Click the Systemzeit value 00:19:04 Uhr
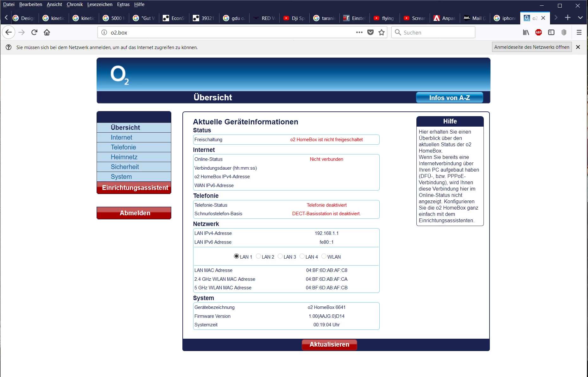 coord(326,325)
